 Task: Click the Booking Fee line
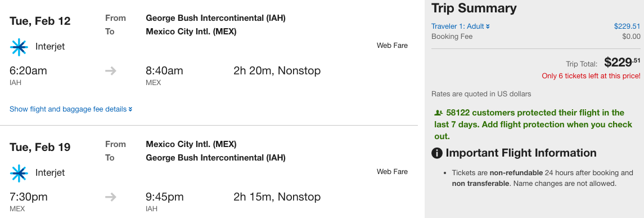(x=536, y=37)
